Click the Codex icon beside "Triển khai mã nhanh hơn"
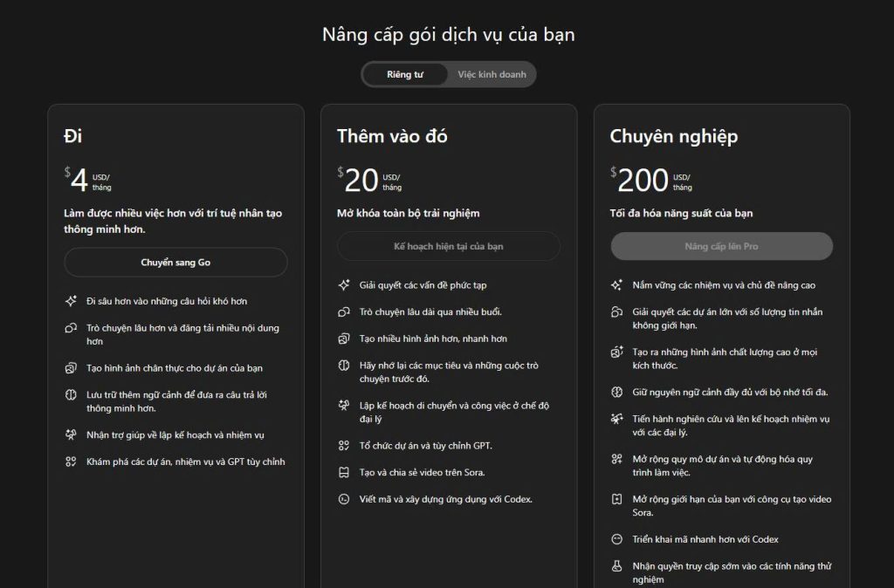Screen dimensions: 894x588 616,539
